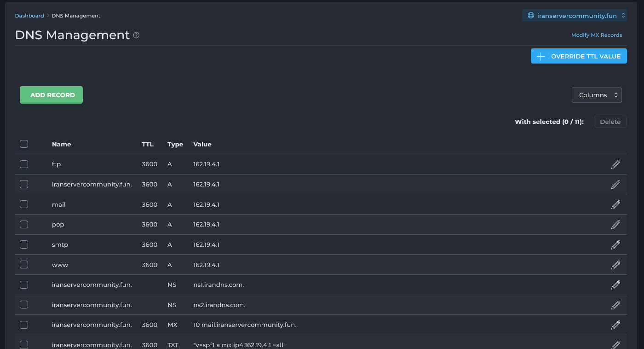This screenshot has width=644, height=349.
Task: Sort the table by the Name column header
Action: click(x=61, y=144)
